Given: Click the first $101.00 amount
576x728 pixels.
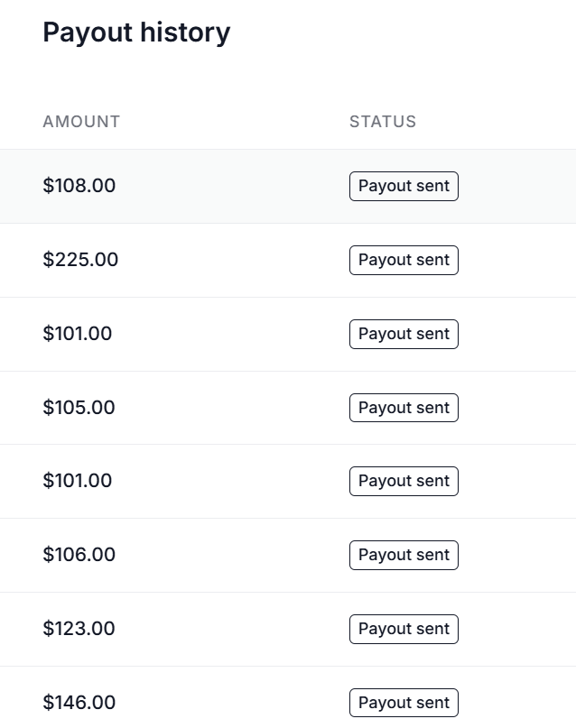Looking at the screenshot, I should [x=77, y=334].
